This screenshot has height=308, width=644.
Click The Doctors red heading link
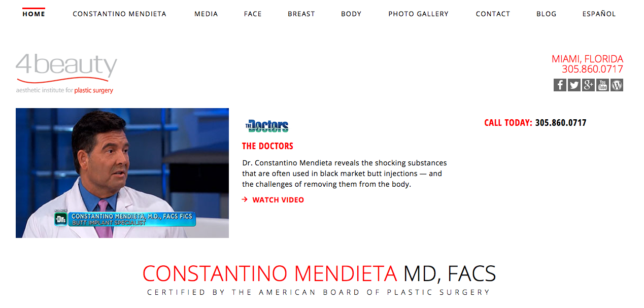267,146
